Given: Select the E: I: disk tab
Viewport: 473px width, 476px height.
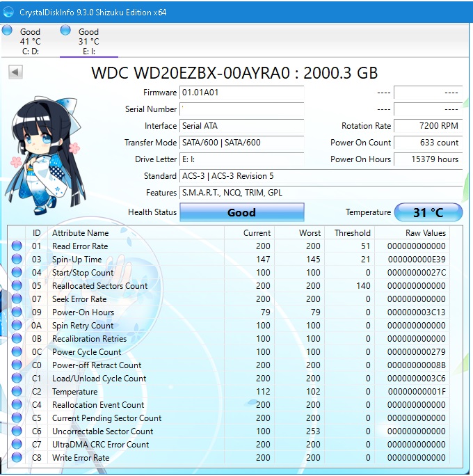Looking at the screenshot, I should (x=88, y=41).
